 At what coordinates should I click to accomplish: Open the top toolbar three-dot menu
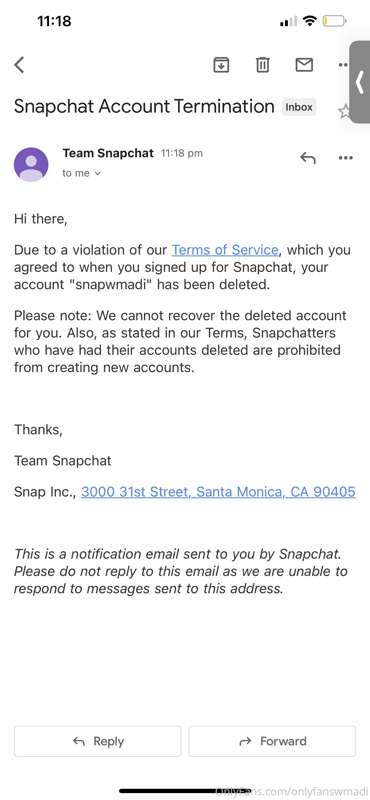tap(343, 65)
